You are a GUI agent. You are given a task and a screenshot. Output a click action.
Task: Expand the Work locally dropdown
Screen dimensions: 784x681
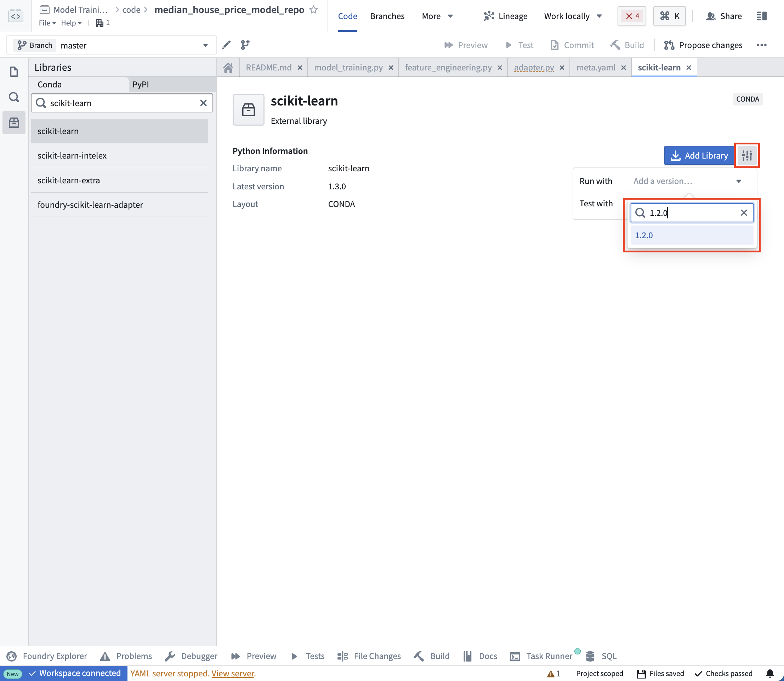coord(573,16)
